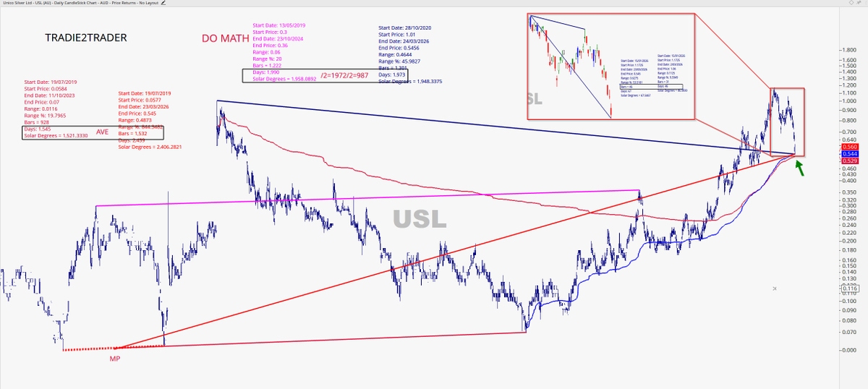The height and width of the screenshot is (389, 868).
Task: Click the inset zoomed chart thumbnail
Action: click(x=610, y=66)
